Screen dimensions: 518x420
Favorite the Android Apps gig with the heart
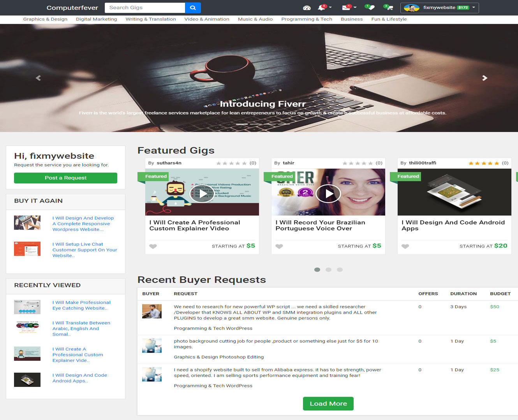(x=405, y=246)
